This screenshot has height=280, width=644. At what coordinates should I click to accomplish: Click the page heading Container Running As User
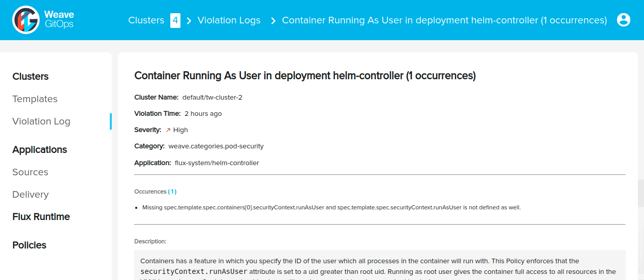coord(305,76)
